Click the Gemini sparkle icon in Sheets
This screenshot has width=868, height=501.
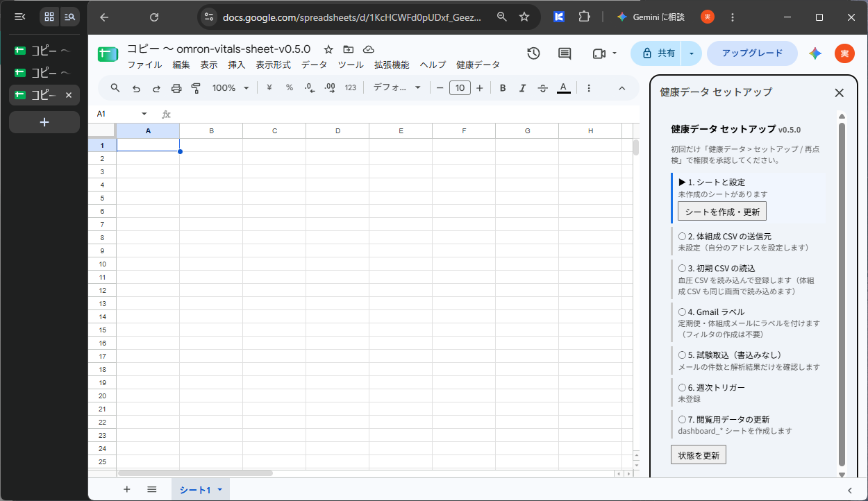[815, 53]
